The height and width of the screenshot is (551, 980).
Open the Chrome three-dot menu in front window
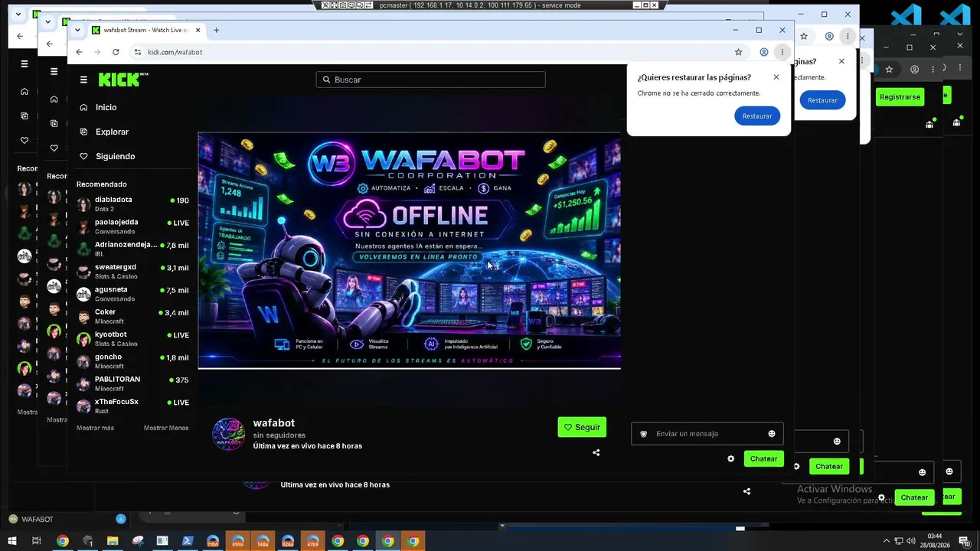782,52
